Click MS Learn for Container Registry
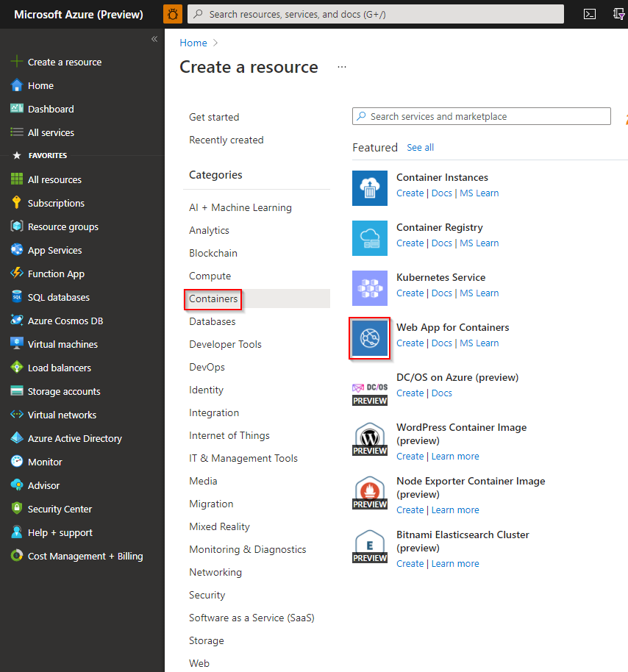 pos(479,243)
